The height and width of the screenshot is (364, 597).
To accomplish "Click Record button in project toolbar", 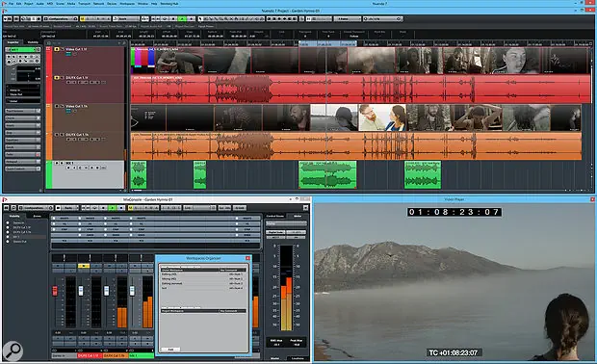I will pos(191,18).
